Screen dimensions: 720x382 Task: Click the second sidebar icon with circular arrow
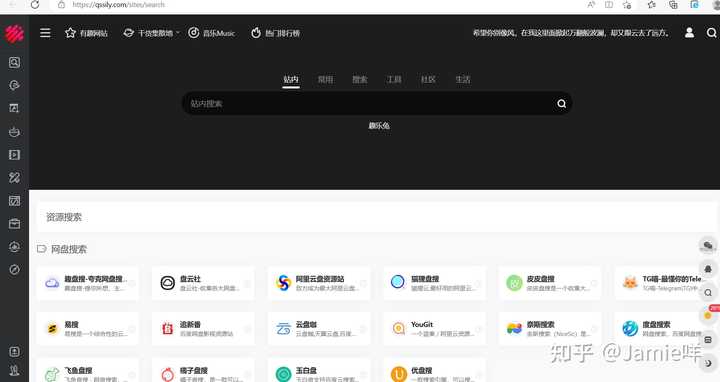point(14,85)
